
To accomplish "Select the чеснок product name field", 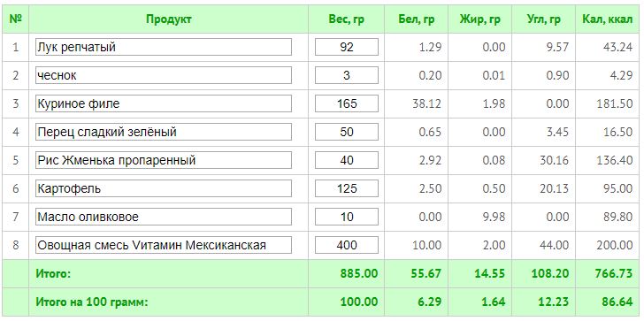I will click(164, 75).
